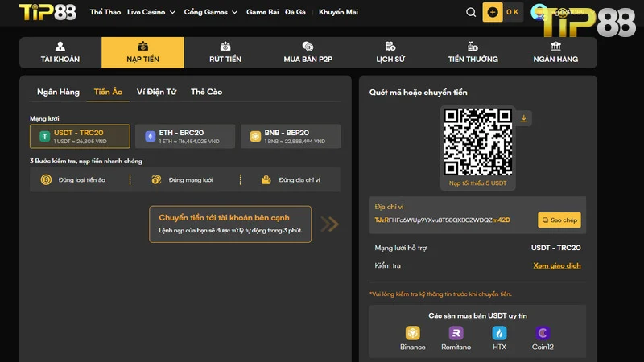Download the QR code image
This screenshot has height=362, width=644.
click(524, 118)
